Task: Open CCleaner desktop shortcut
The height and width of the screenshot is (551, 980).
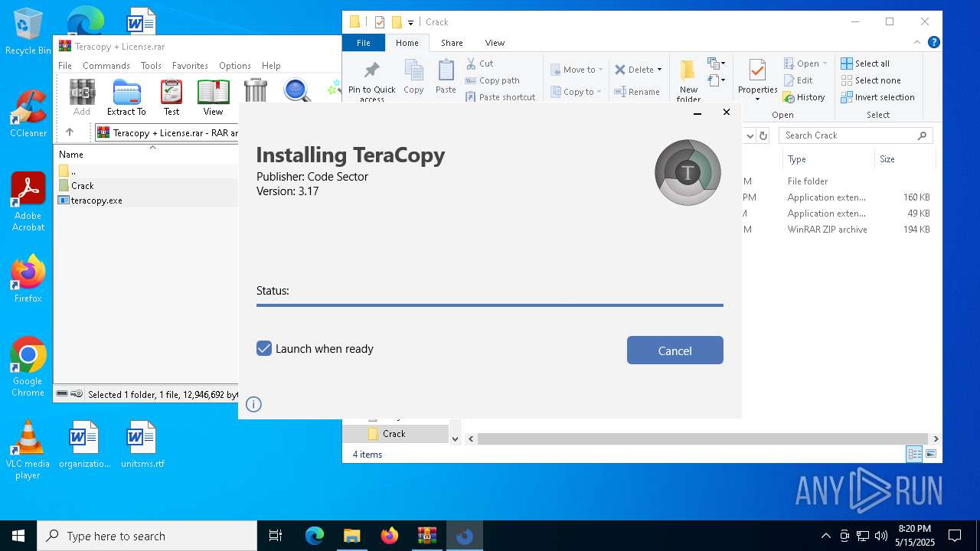Action: pyautogui.click(x=28, y=114)
